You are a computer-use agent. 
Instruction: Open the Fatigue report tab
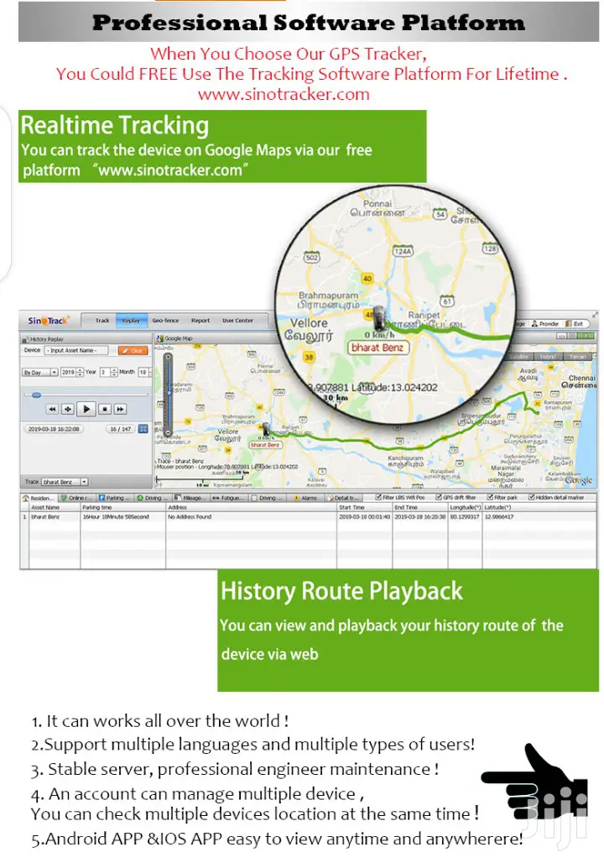click(x=228, y=498)
